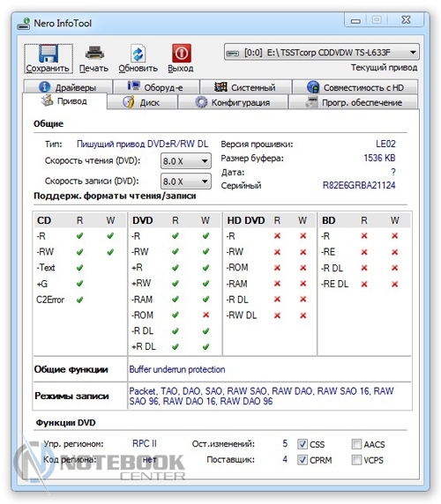The height and width of the screenshot is (504, 441).
Task: Click the write modes list starting with Packet
Action: tap(261, 396)
